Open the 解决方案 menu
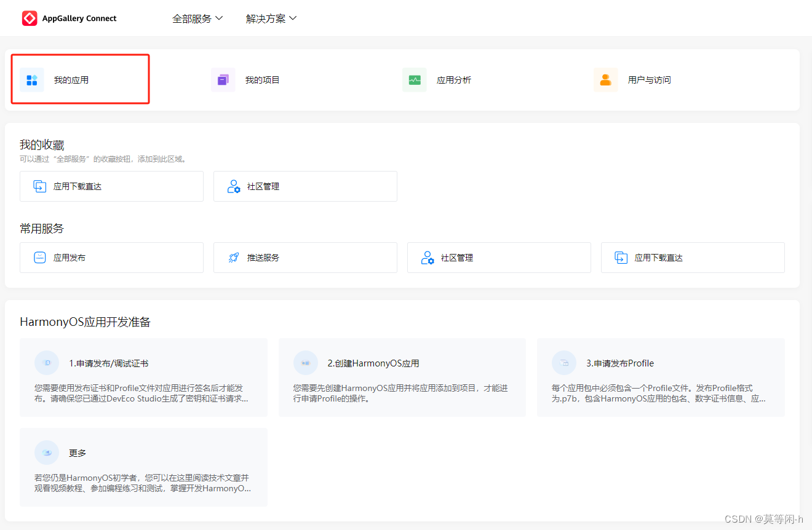Screen dimensions: 812x530 (271, 18)
